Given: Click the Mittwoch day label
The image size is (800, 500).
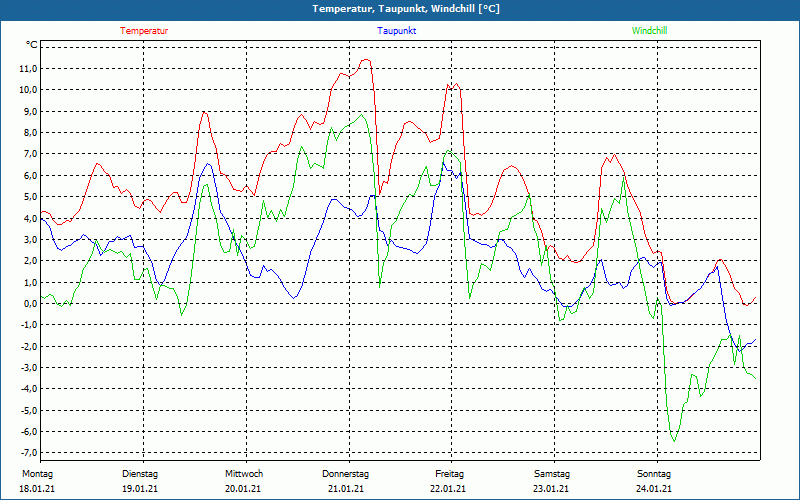Looking at the screenshot, I should [x=244, y=474].
